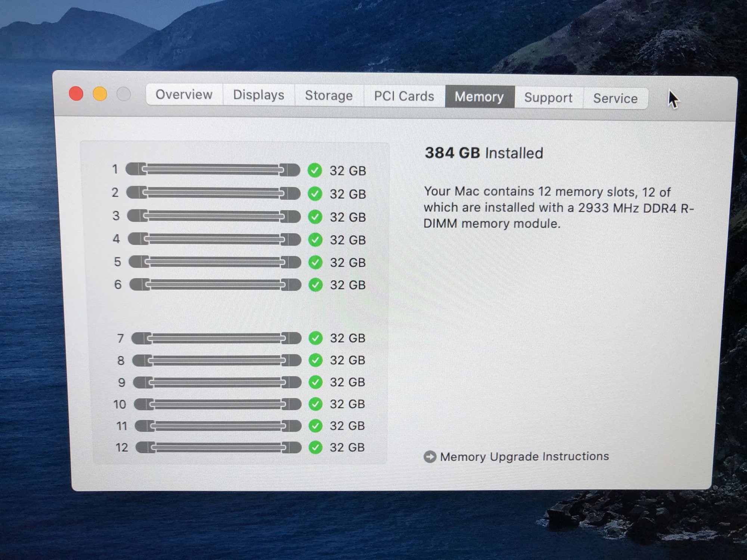Open the Displays tab
Image resolution: width=747 pixels, height=560 pixels.
click(x=258, y=95)
